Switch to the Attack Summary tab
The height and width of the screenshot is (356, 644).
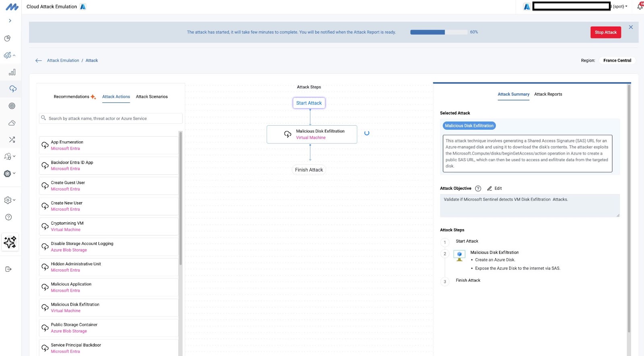(514, 94)
